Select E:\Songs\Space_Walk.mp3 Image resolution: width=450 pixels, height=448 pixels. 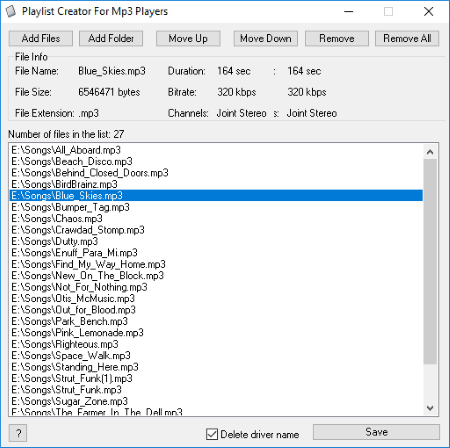[216, 356]
